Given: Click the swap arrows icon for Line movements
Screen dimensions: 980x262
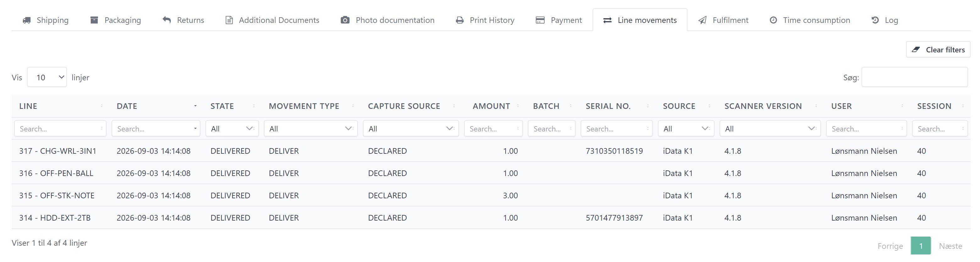Looking at the screenshot, I should pos(607,20).
